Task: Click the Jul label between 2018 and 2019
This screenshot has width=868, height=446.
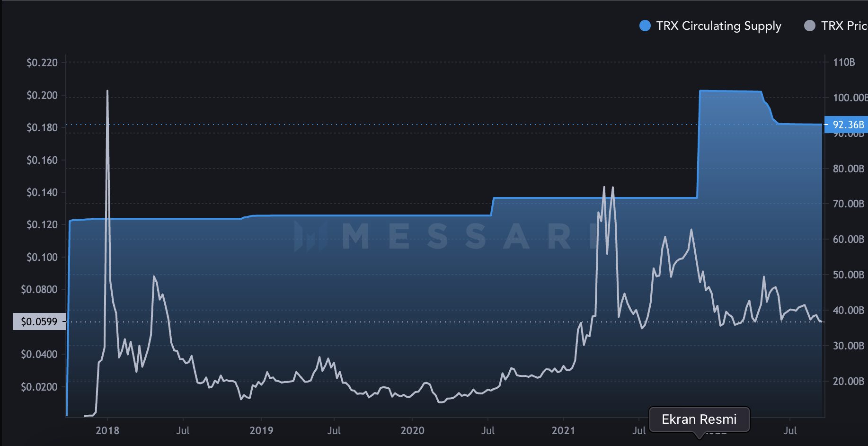Action: point(183,430)
